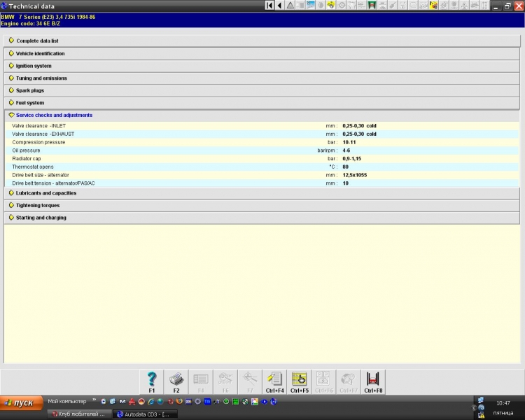The width and height of the screenshot is (525, 420).
Task: Click the greyed Ctrl+F6 button
Action: click(324, 382)
